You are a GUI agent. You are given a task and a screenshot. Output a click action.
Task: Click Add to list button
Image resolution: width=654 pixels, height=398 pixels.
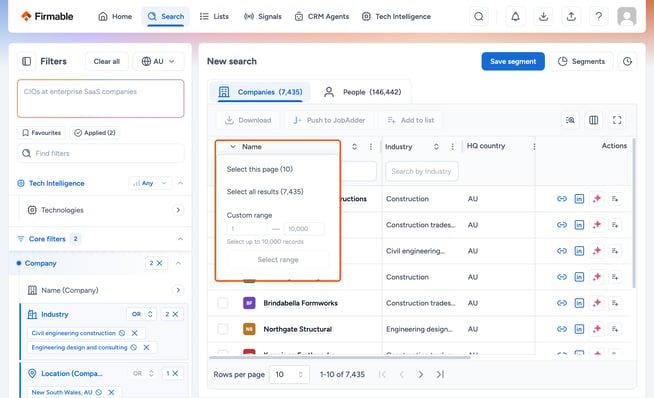(x=411, y=120)
